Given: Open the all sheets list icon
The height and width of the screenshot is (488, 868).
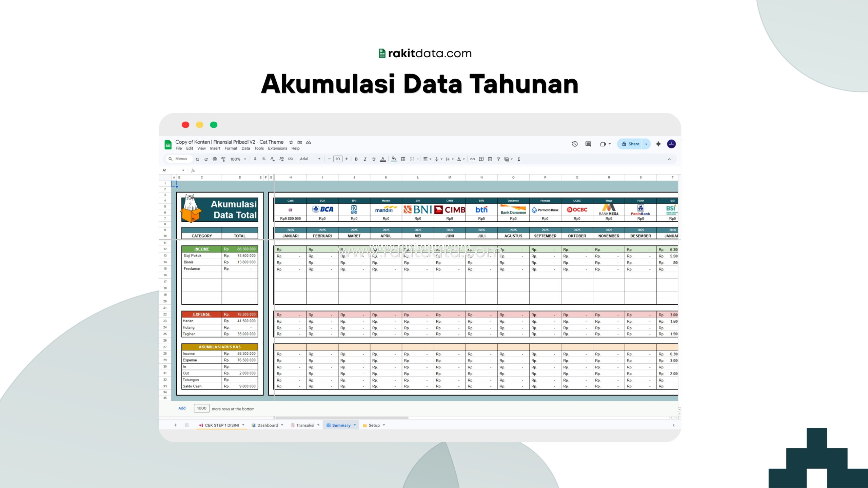Looking at the screenshot, I should (186, 425).
